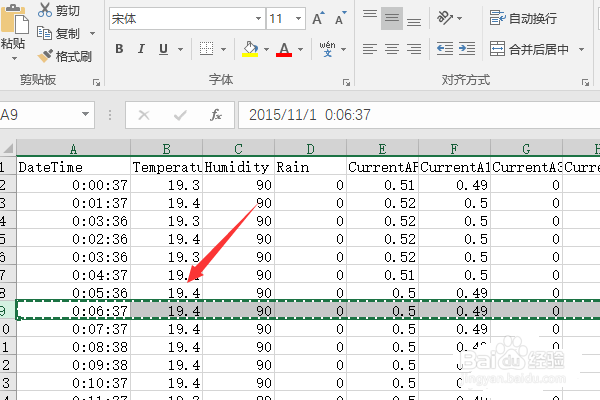This screenshot has width=600, height=400.
Task: Expand the Orientation dropdown arrow
Action: pos(460,18)
